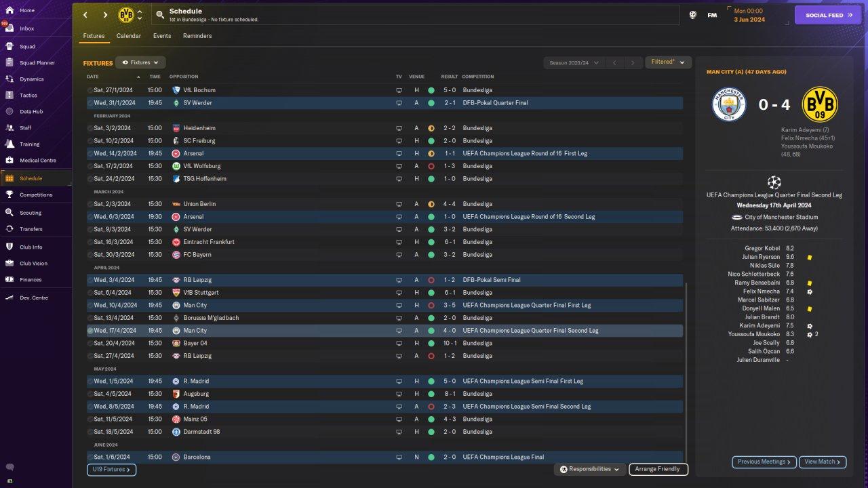Tick the row marker for Sat, 3/2/2024 Heidenheim
Screen dimensions: 868x488
(90, 128)
